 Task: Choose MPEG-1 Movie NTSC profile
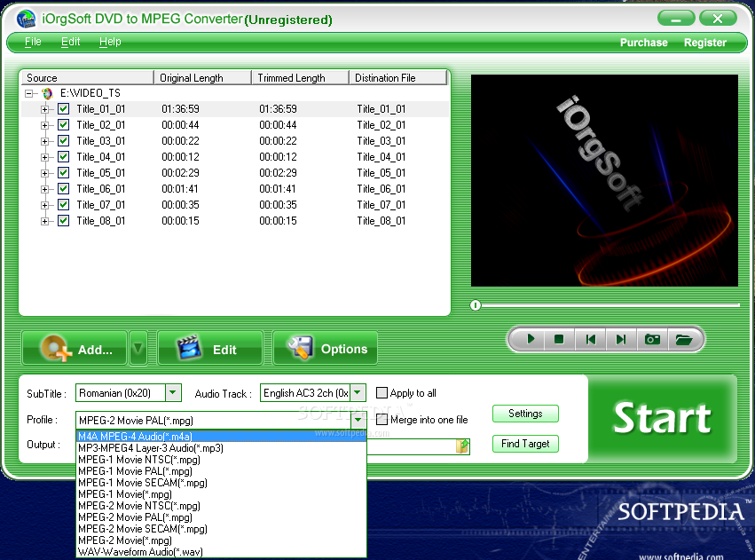click(x=222, y=460)
